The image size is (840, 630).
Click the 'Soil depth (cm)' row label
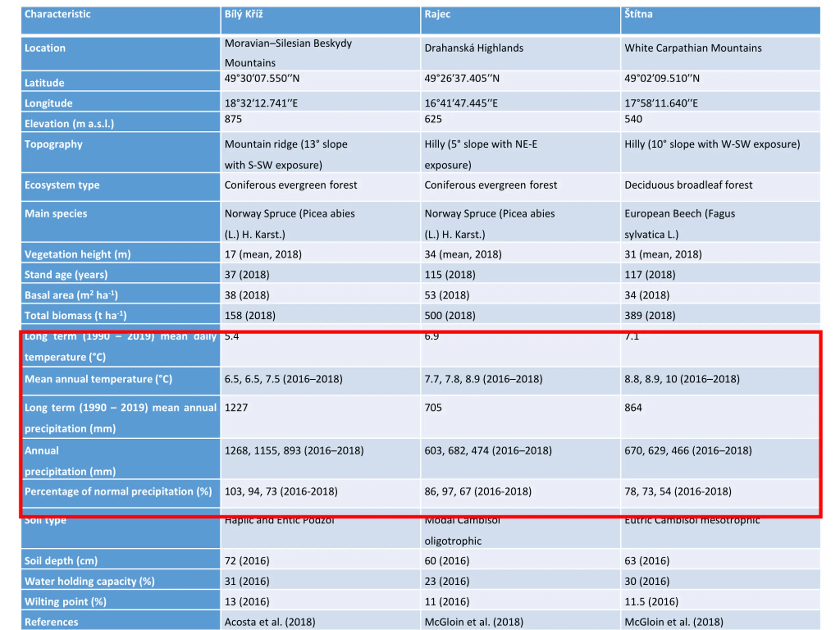click(121, 559)
